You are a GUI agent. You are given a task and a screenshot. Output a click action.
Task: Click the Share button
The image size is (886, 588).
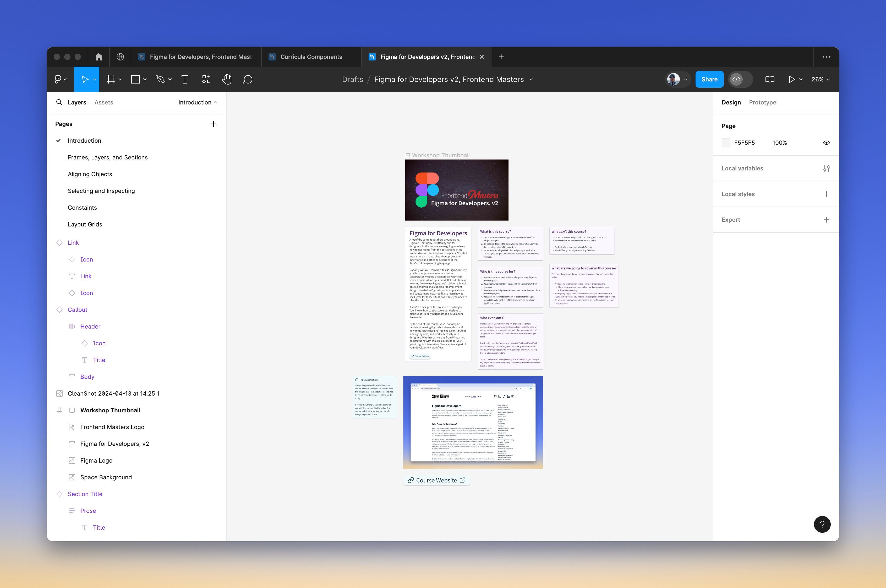tap(709, 79)
